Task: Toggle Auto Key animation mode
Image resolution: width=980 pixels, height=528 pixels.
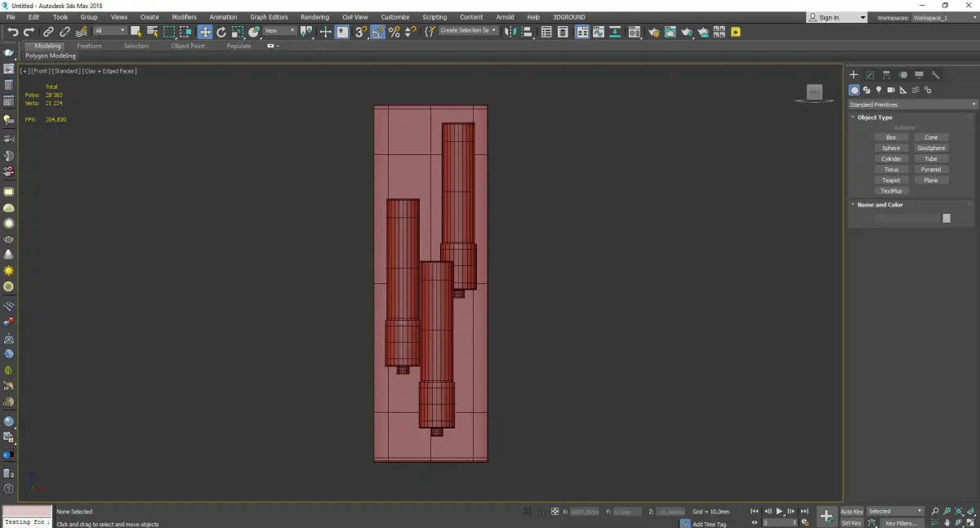Action: click(x=852, y=512)
